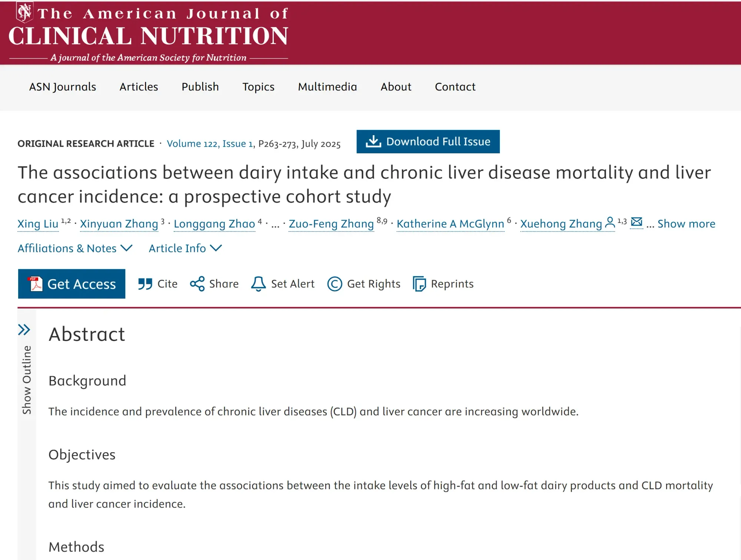
Task: Click the Get Rights copyright icon
Action: (335, 284)
